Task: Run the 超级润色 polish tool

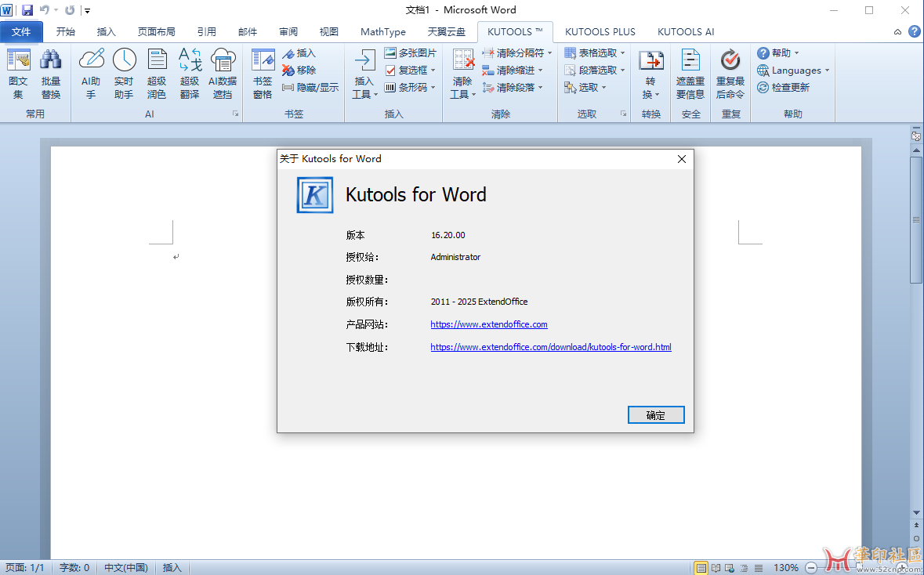Action: [157, 74]
